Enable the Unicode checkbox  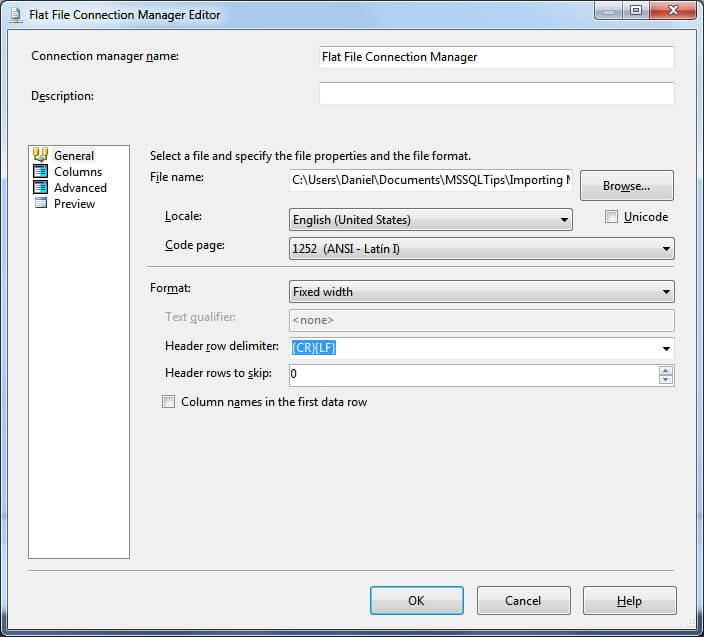(611, 217)
